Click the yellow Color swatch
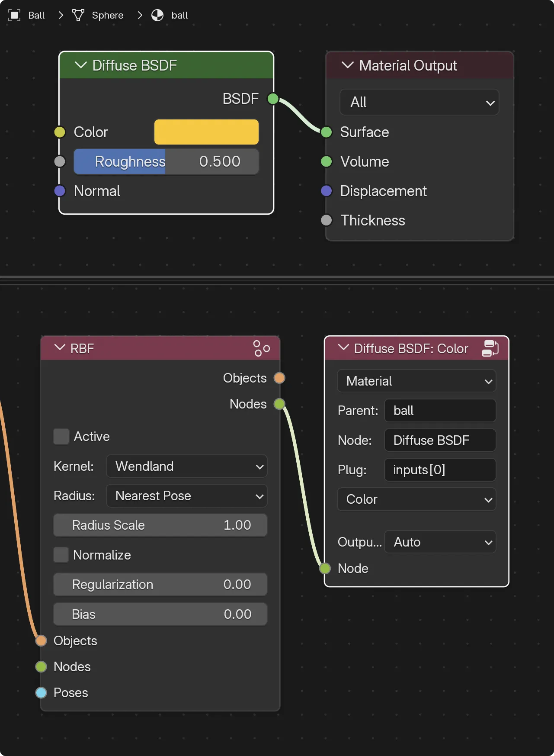This screenshot has height=756, width=554. [x=207, y=132]
